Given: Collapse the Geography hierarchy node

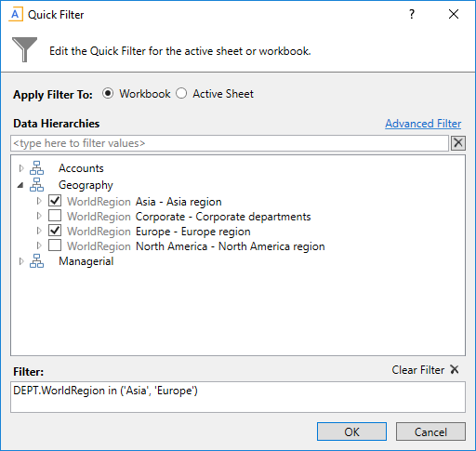Looking at the screenshot, I should point(20,185).
